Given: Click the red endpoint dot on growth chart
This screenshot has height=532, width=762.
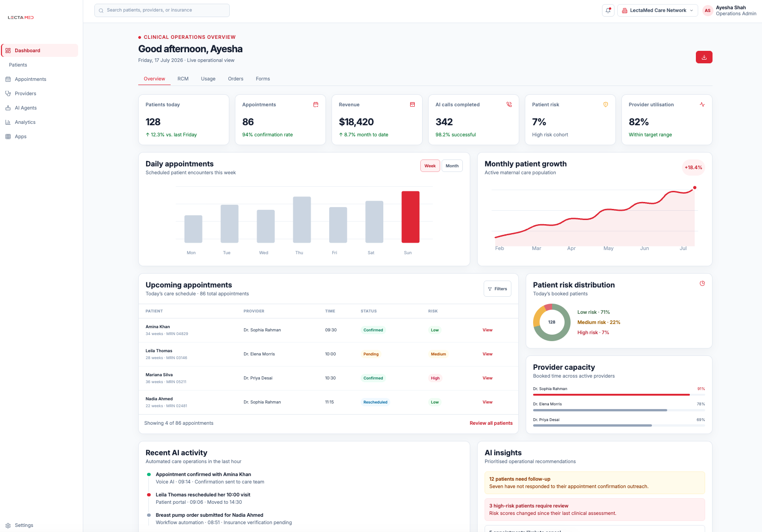Looking at the screenshot, I should 694,188.
